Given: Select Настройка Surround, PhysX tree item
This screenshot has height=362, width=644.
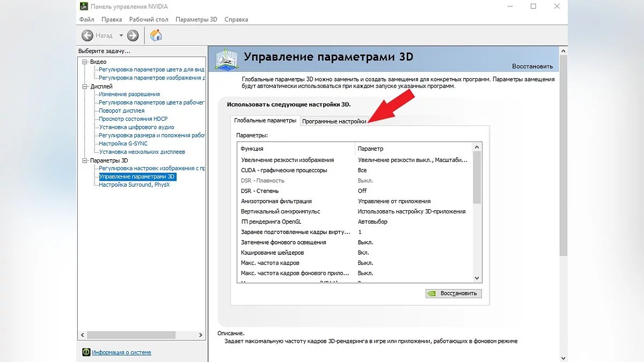Looking at the screenshot, I should click(134, 184).
